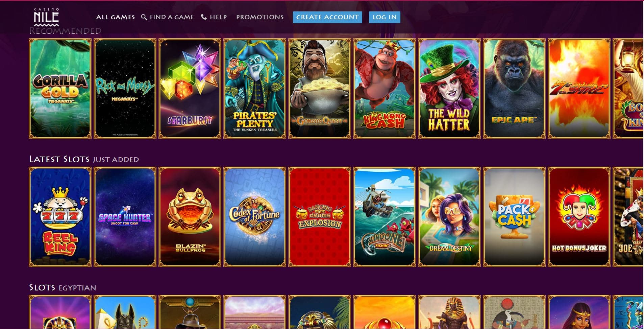Open the All Games menu item
Image resolution: width=644 pixels, height=329 pixels.
115,17
